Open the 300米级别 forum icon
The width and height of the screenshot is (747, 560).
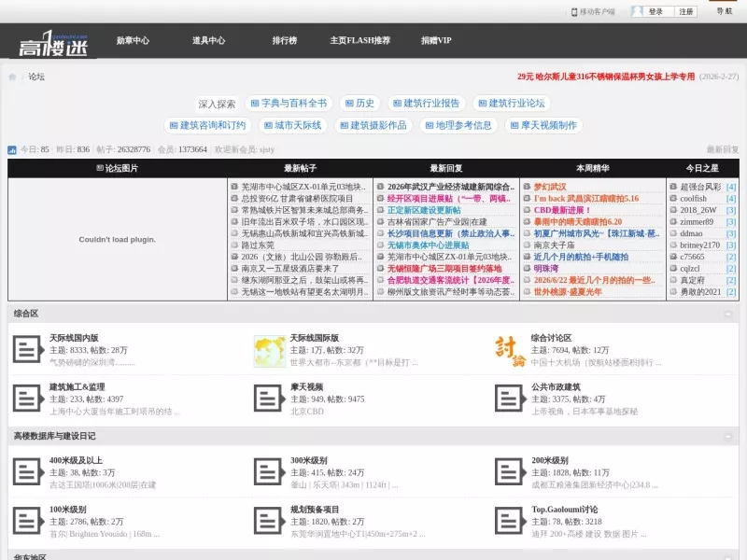[269, 472]
